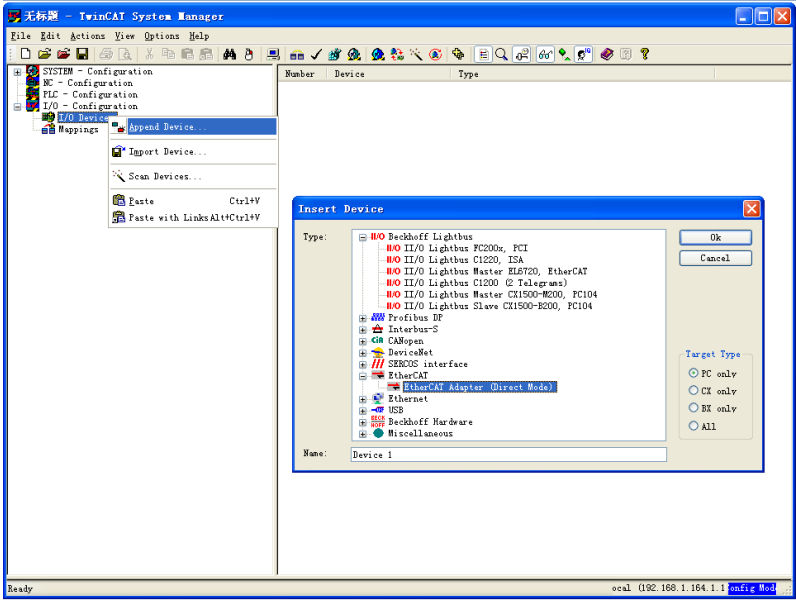Close the Insert Device dialog
The height and width of the screenshot is (602, 796).
click(751, 209)
